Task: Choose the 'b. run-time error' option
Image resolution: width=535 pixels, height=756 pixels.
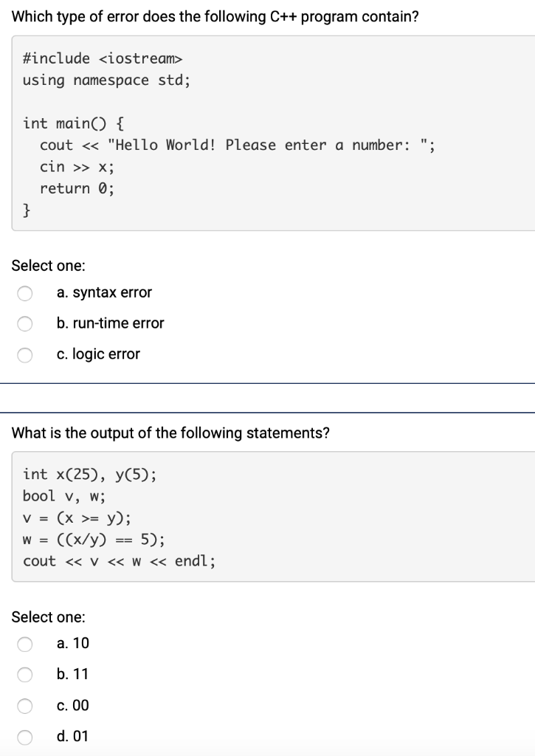Action: tap(25, 324)
